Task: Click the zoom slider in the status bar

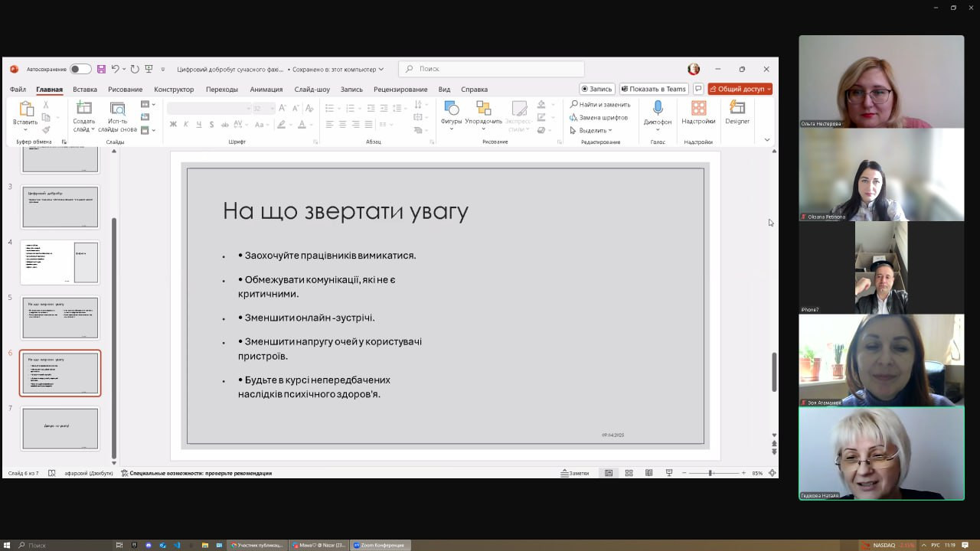Action: pyautogui.click(x=710, y=473)
